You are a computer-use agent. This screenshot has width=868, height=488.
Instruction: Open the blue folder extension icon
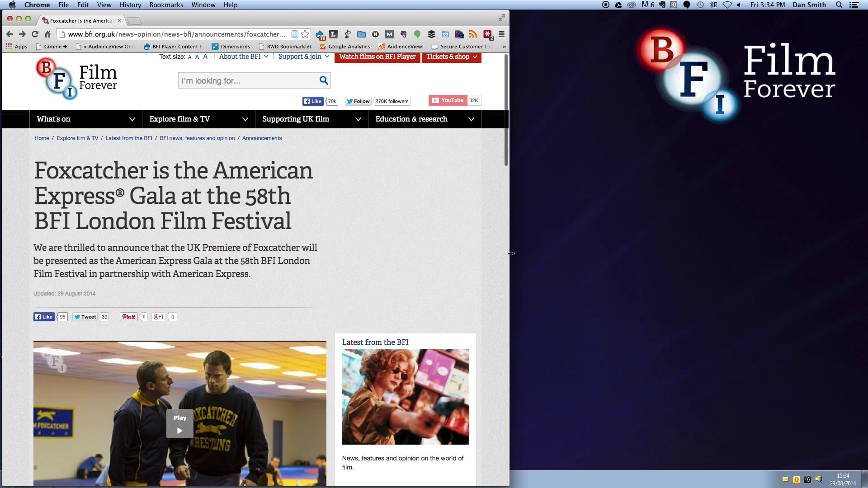pyautogui.click(x=361, y=34)
